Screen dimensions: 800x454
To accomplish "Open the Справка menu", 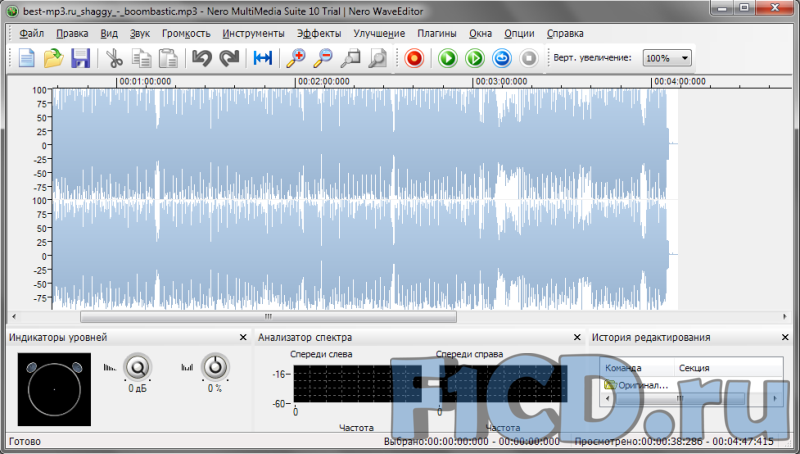I will (565, 34).
